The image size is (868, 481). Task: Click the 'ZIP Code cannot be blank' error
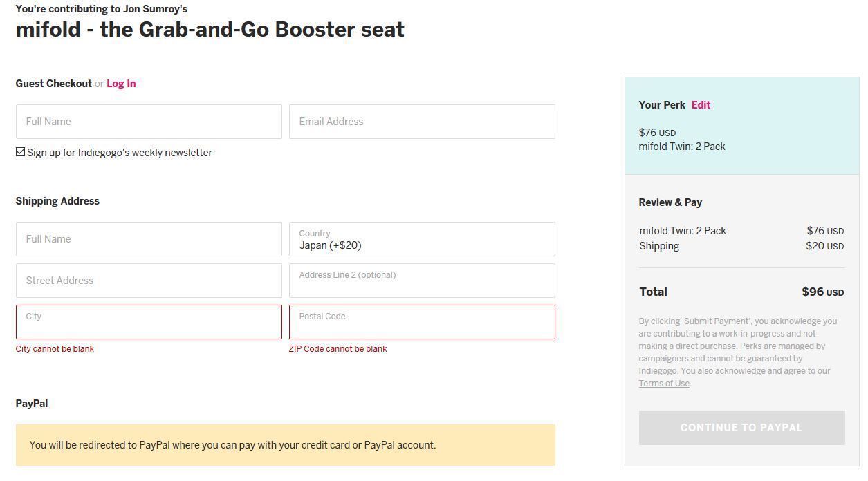(338, 349)
